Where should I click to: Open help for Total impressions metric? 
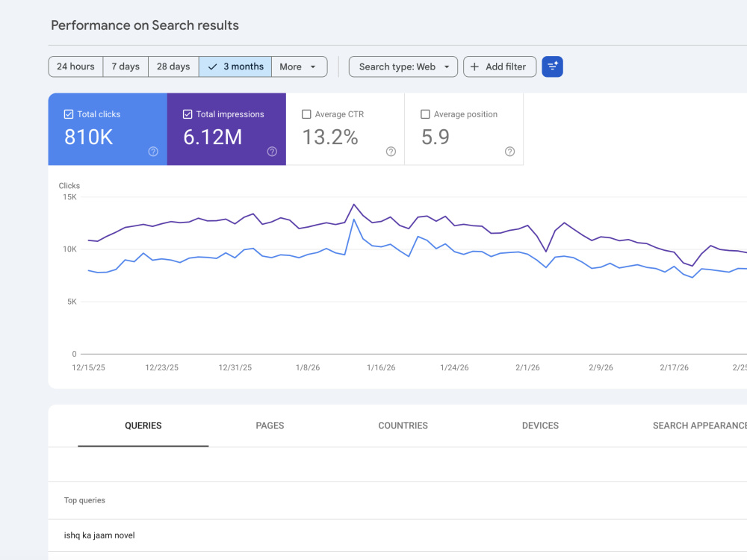point(272,152)
